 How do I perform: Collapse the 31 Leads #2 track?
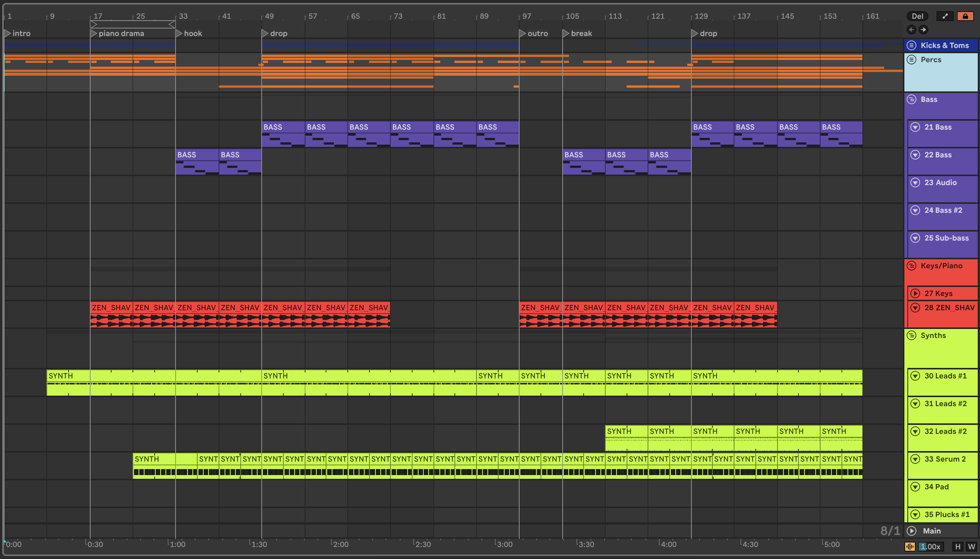tap(915, 404)
